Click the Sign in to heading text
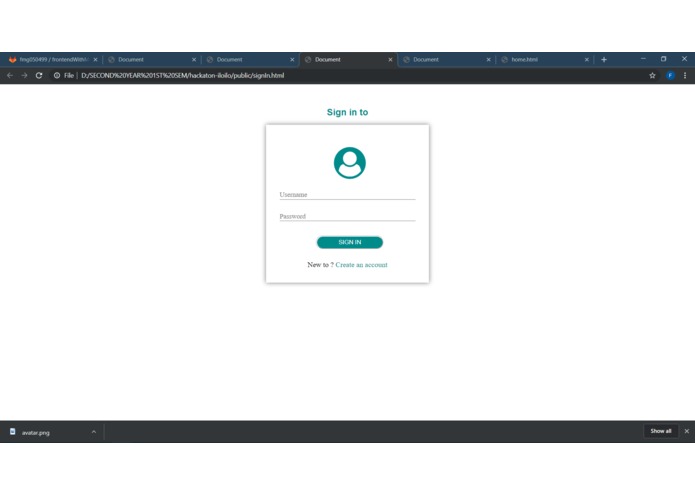695x494 pixels. (x=348, y=112)
